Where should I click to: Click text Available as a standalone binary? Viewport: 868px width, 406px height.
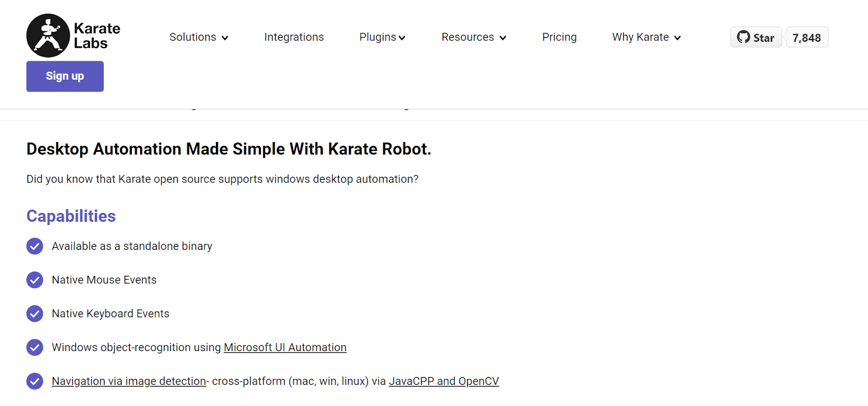tap(132, 246)
